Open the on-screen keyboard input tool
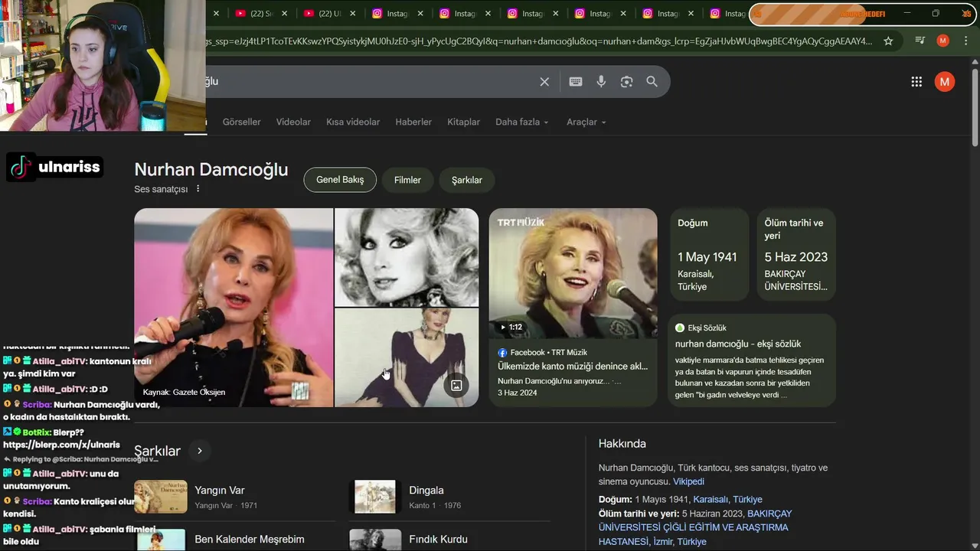This screenshot has width=980, height=551. pos(576,82)
